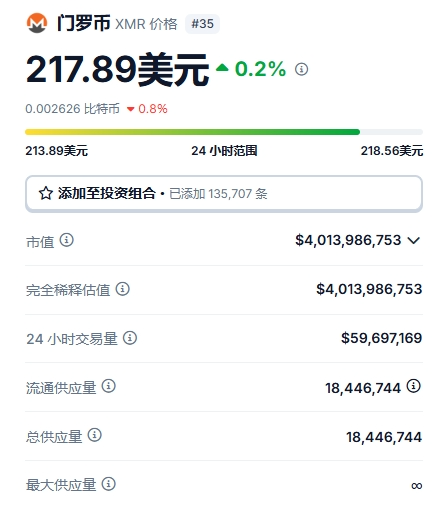The image size is (444, 506).
Task: Toggle the star to favorite Monero
Action: pos(46,193)
